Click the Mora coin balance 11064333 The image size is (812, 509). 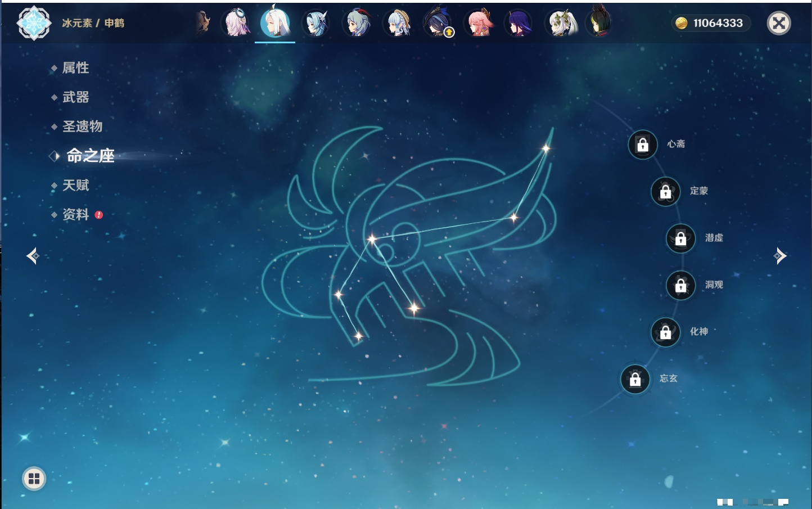(x=711, y=23)
